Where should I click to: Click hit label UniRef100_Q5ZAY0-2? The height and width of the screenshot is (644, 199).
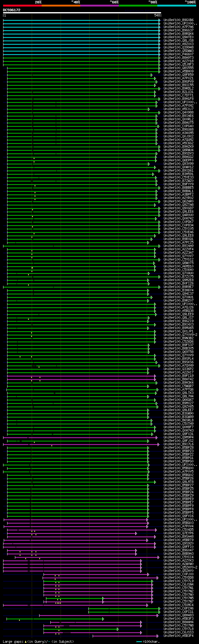[180, 568]
